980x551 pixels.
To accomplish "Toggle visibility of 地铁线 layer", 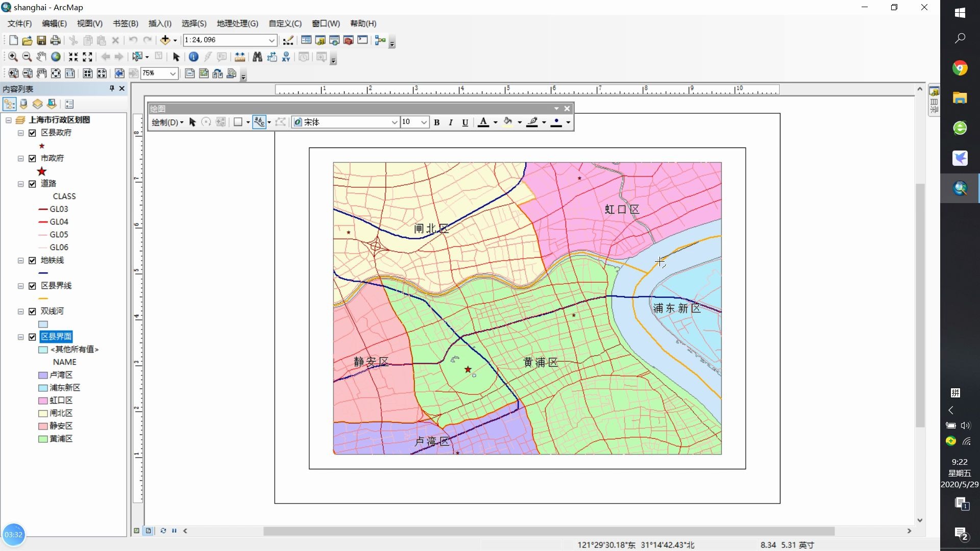I will pos(33,260).
